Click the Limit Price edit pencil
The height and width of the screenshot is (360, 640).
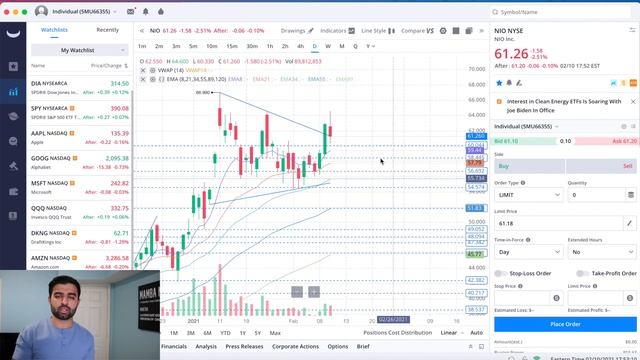click(629, 223)
